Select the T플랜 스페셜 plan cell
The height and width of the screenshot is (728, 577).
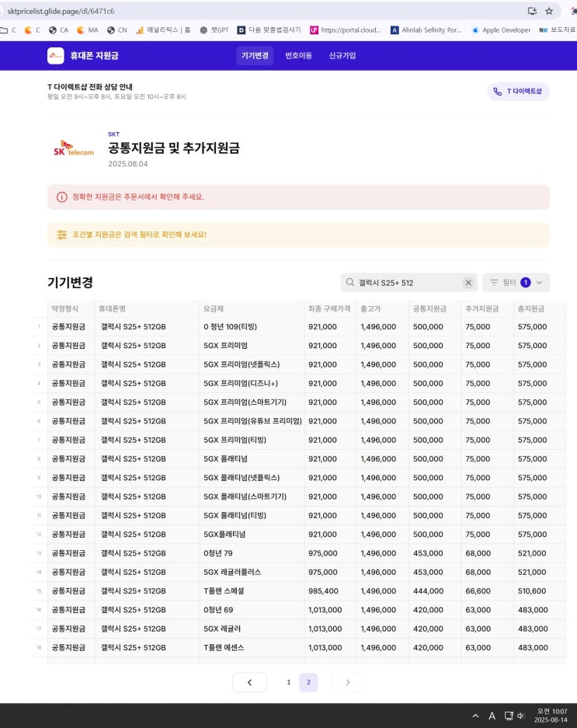[x=252, y=591]
